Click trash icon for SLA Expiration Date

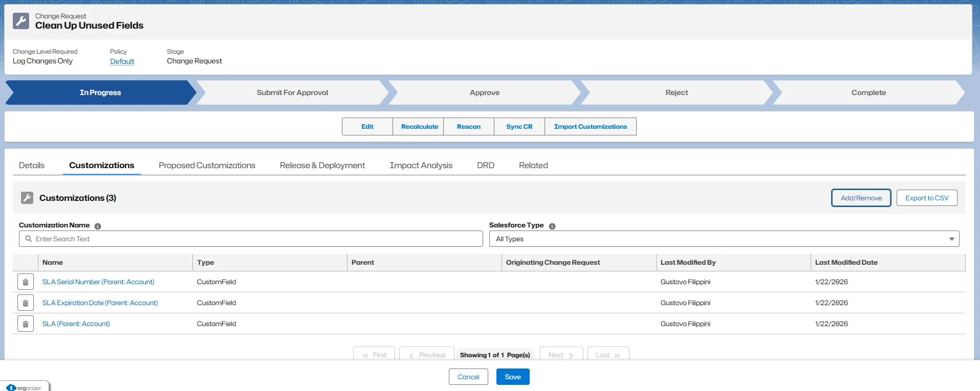coord(26,303)
